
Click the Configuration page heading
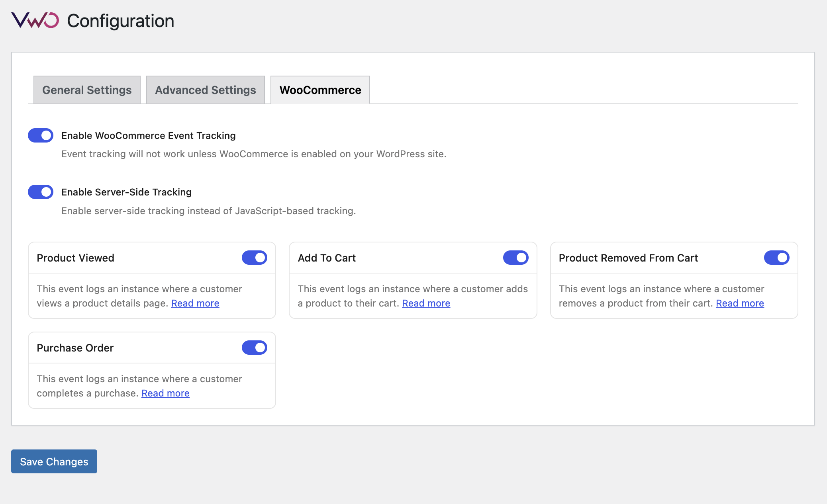120,21
